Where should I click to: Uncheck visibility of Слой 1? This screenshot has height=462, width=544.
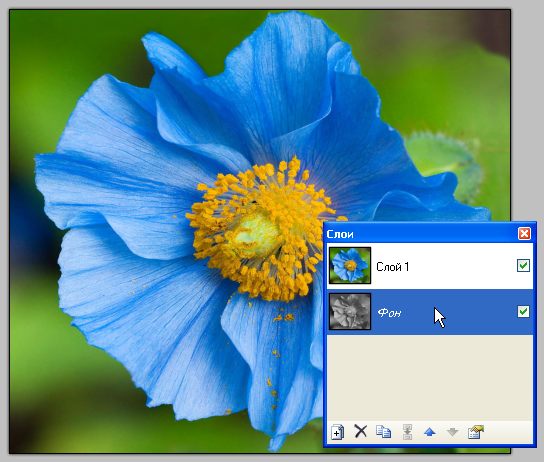[x=523, y=266]
